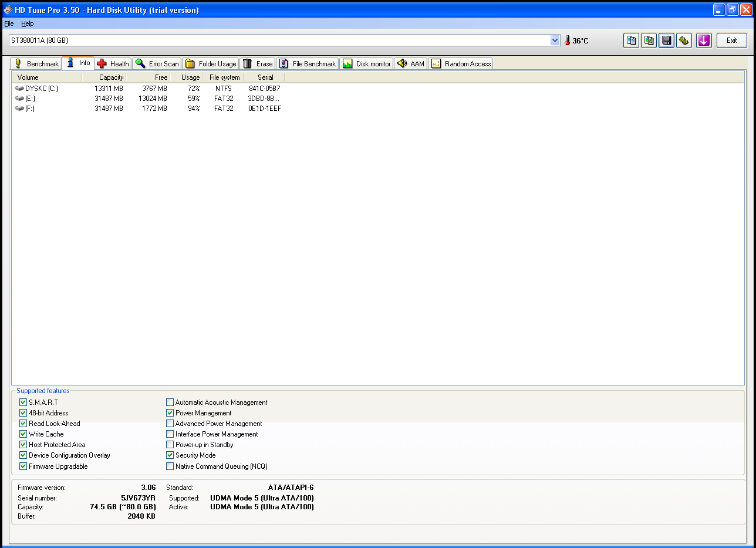Click the 94% usage value
The height and width of the screenshot is (548, 756).
pyautogui.click(x=194, y=109)
